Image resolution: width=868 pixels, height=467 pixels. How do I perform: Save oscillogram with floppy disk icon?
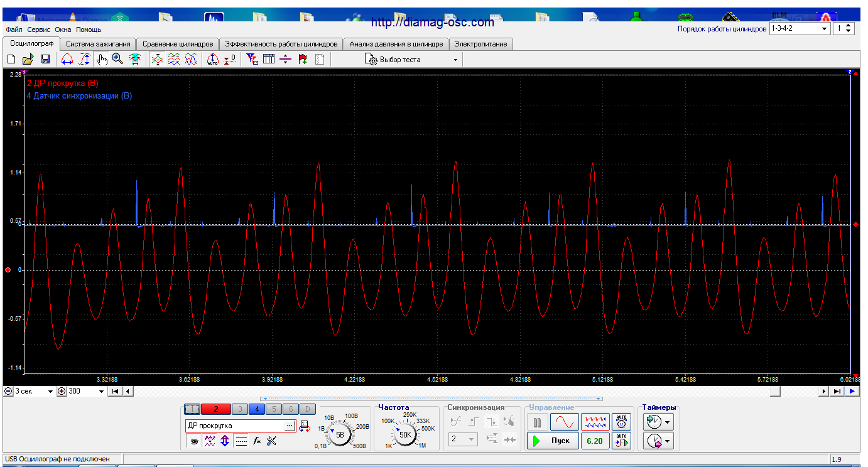45,59
